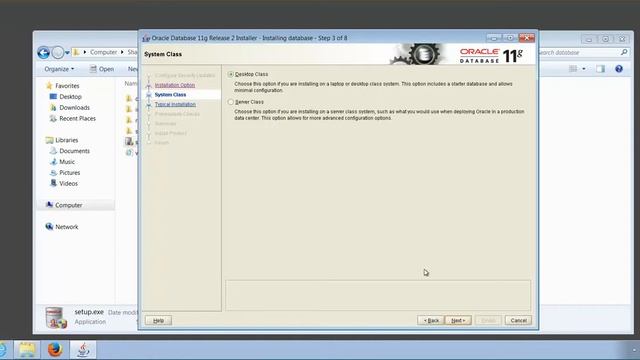
Task: Open the Organize menu in Explorer
Action: [59, 69]
